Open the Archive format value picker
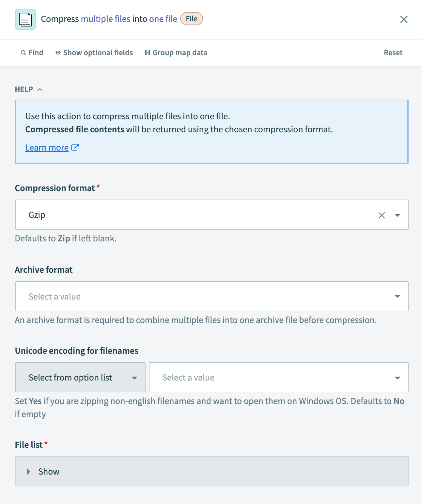The image size is (422, 504). tap(211, 296)
